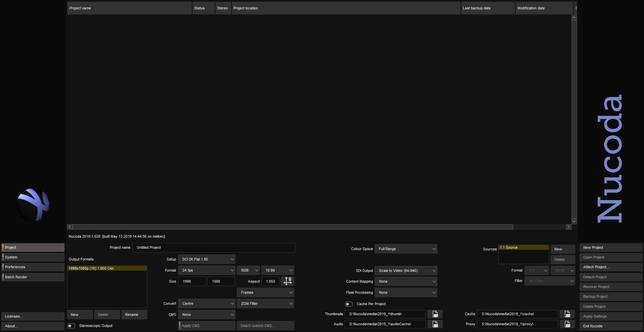Click the width Size field 1998
Image resolution: width=644 pixels, height=332 pixels.
[192, 281]
